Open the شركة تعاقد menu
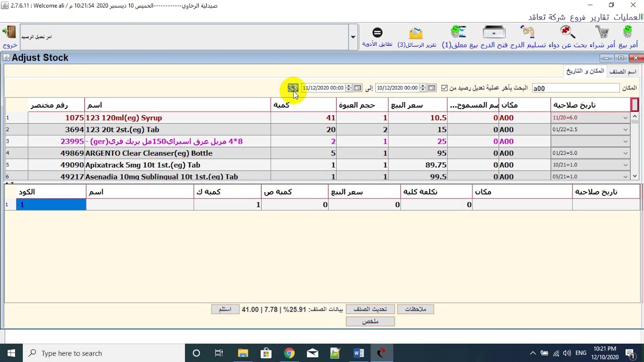The height and width of the screenshot is (362, 644). 546,17
